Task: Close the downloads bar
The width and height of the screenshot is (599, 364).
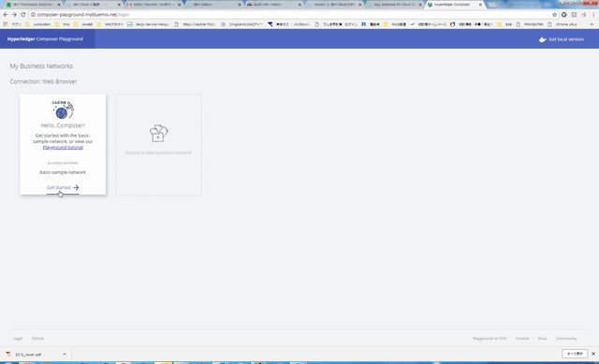Action: click(593, 354)
